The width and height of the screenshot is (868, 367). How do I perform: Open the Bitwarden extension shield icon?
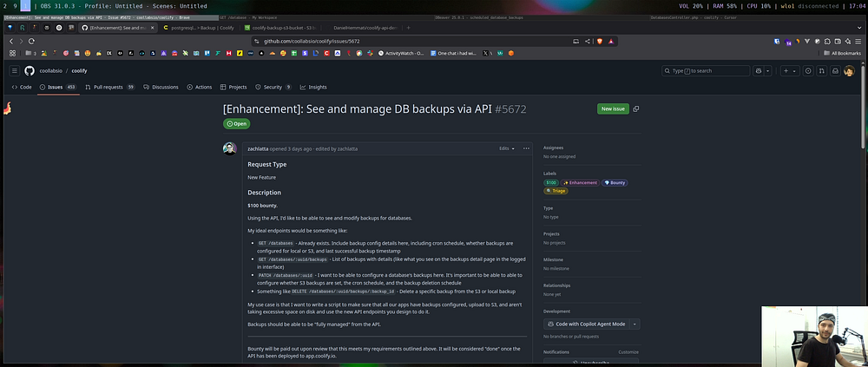(x=777, y=41)
